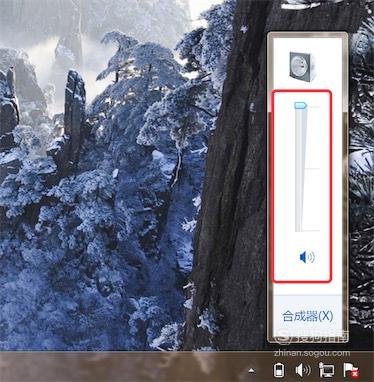Click the volume slider thumb handle
Viewport: 374px width, 382px height.
click(301, 106)
